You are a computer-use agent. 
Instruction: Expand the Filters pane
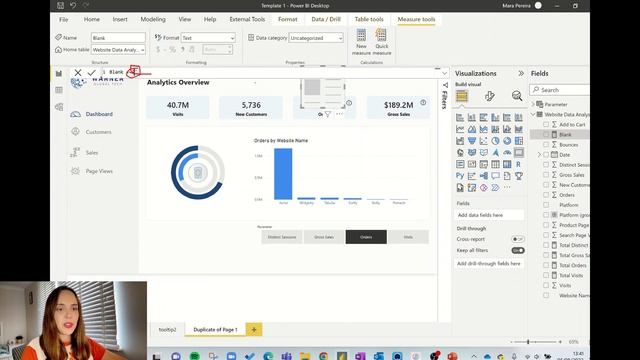pyautogui.click(x=444, y=96)
